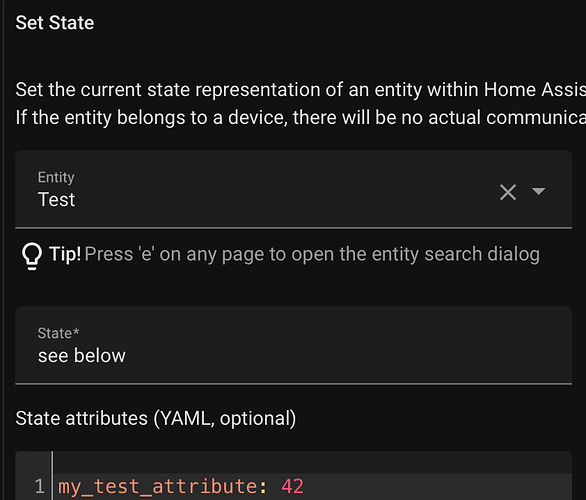Screen dimensions: 586x500
Task: Click the empty area above editor line 1
Action: pyautogui.click(x=312, y=462)
